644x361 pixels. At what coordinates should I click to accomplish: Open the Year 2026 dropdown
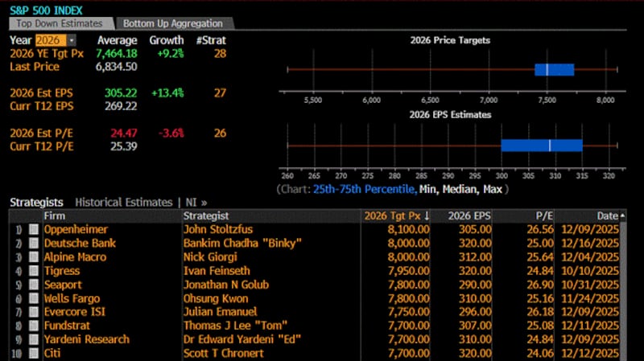72,40
